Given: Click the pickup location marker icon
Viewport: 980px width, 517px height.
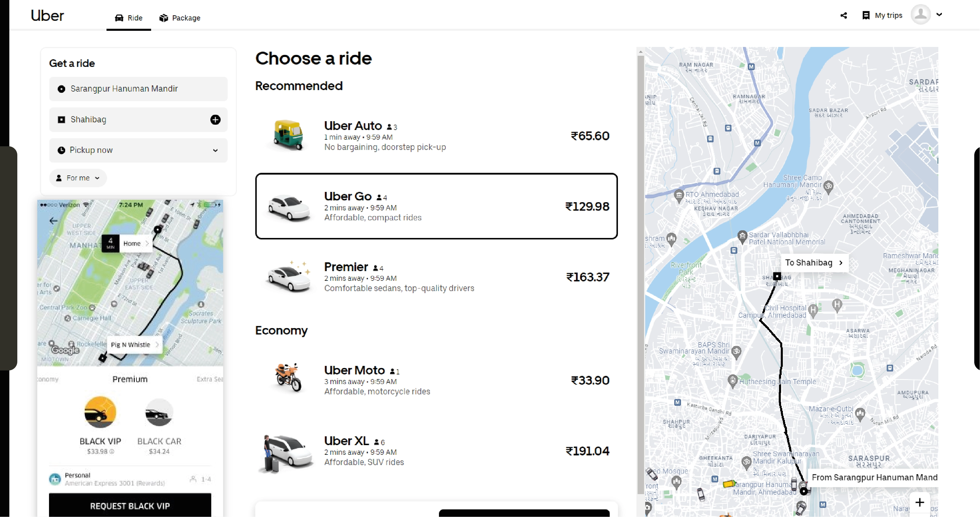Looking at the screenshot, I should coord(61,89).
